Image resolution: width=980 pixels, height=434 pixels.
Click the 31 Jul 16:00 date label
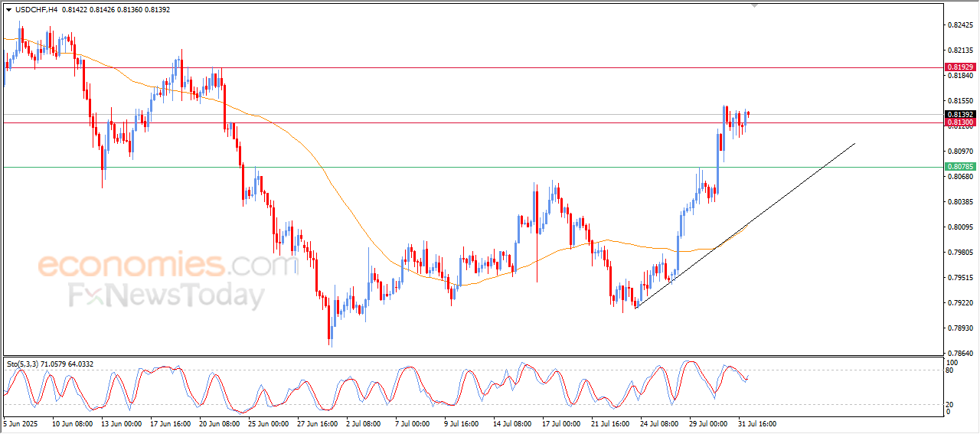coord(756,423)
